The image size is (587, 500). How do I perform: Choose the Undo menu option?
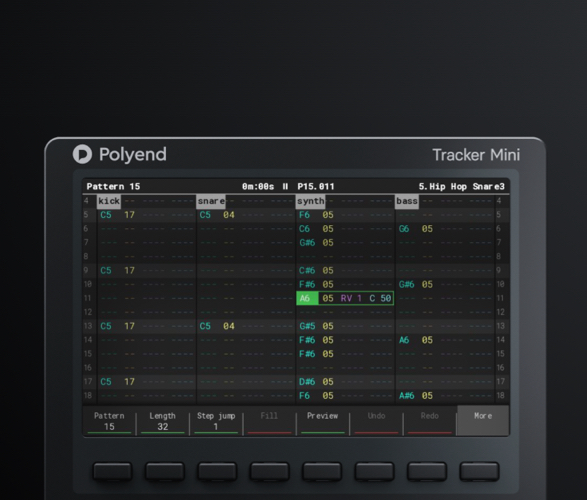point(376,421)
